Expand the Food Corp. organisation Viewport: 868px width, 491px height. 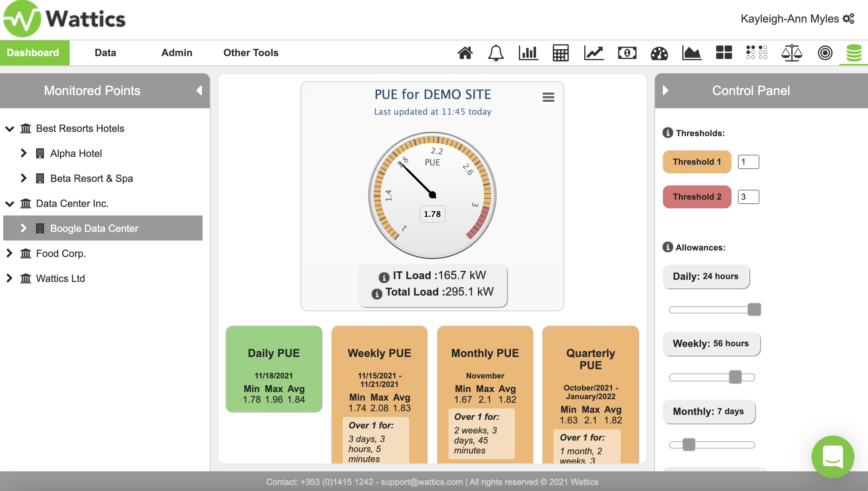point(10,253)
